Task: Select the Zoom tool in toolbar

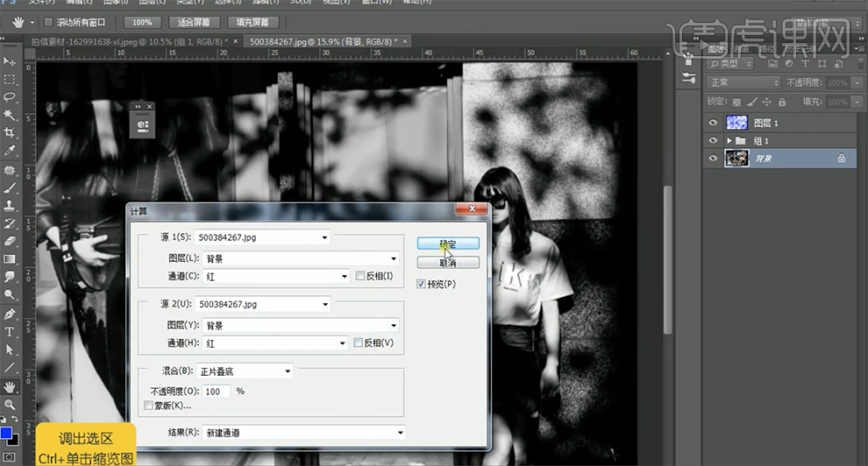Action: 10,405
